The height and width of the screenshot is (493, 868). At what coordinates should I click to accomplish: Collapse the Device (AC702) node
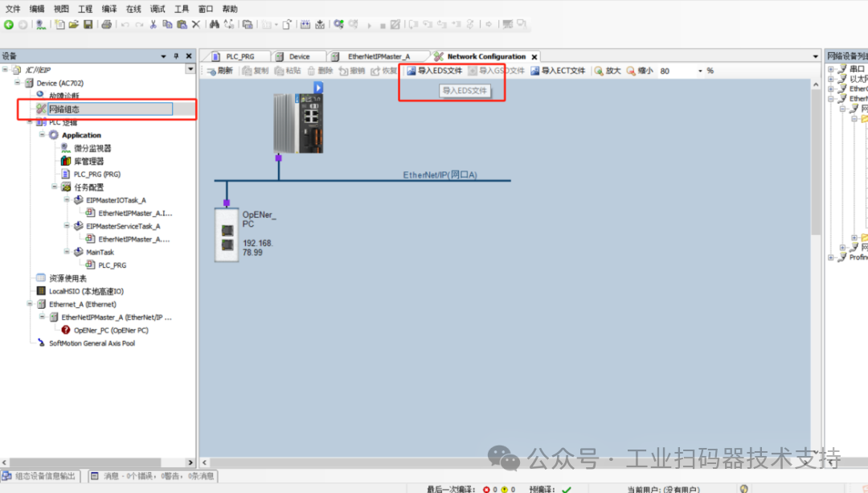pyautogui.click(x=17, y=83)
